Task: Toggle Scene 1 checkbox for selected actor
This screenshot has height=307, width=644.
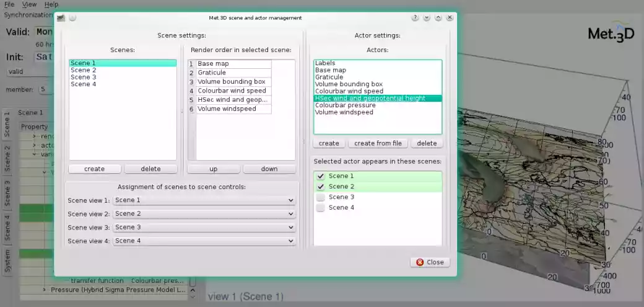Action: (x=321, y=176)
